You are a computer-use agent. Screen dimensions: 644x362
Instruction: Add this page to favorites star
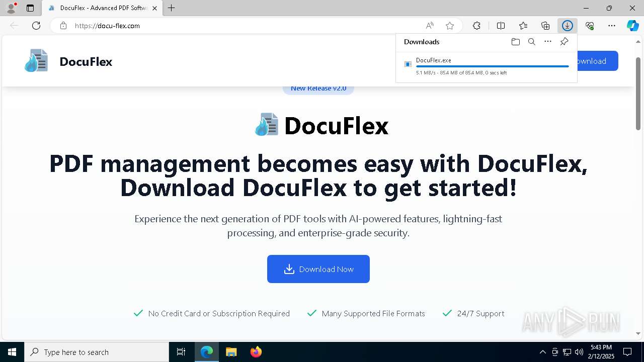450,26
